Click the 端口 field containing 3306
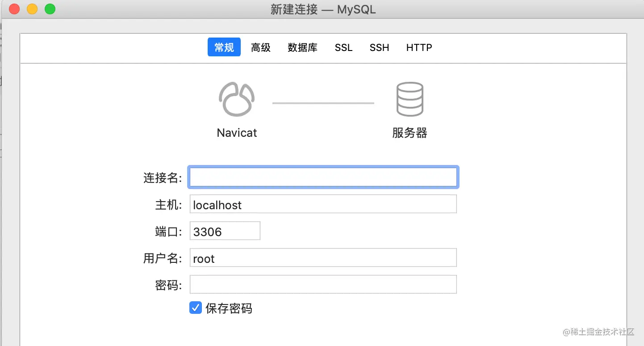644x346 pixels. point(225,231)
